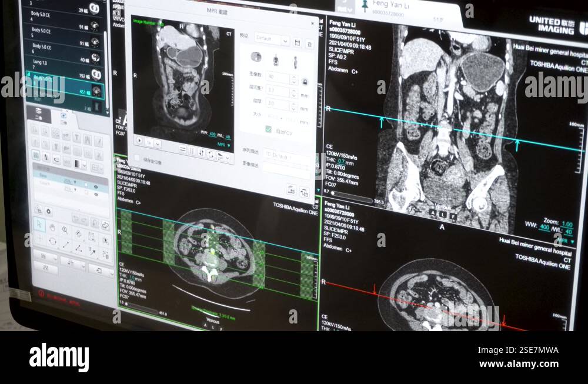Select the T text tool icon

76,138
